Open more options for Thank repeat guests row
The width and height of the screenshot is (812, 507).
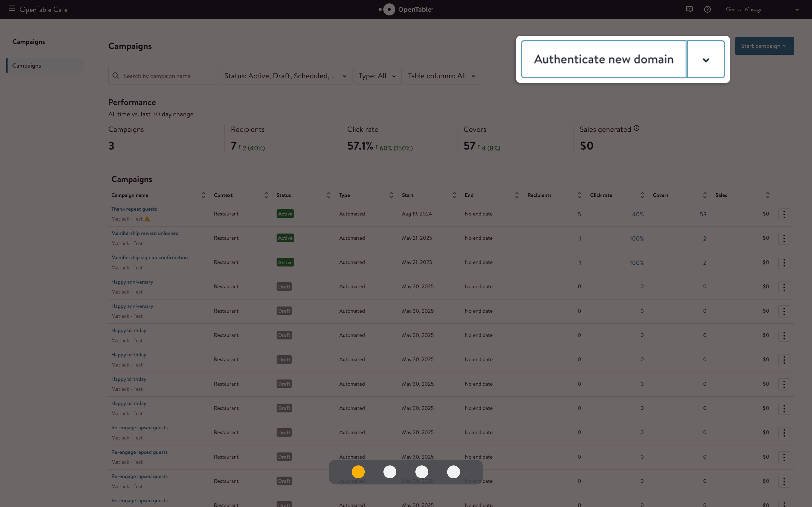click(x=784, y=214)
